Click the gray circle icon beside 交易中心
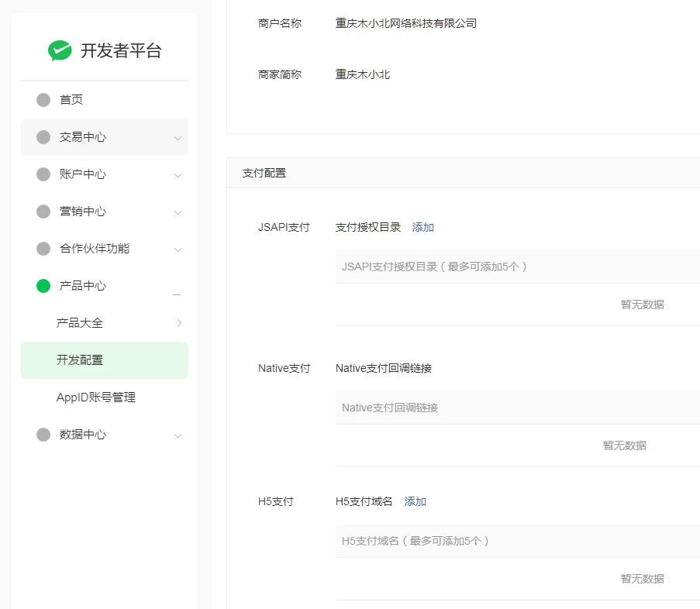Image resolution: width=700 pixels, height=609 pixels. (x=43, y=137)
